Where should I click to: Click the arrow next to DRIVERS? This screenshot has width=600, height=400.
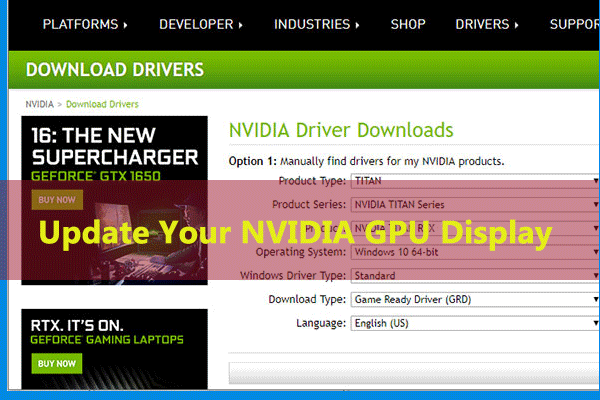[516, 25]
